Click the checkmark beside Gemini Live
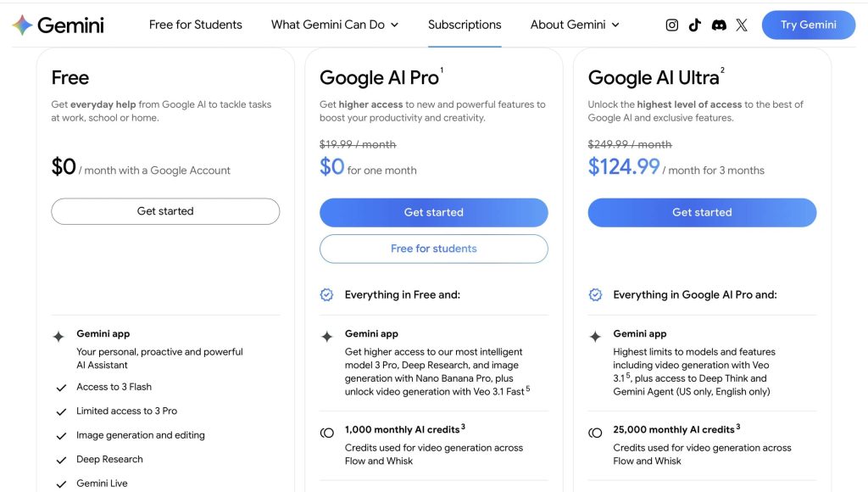 pyautogui.click(x=61, y=484)
